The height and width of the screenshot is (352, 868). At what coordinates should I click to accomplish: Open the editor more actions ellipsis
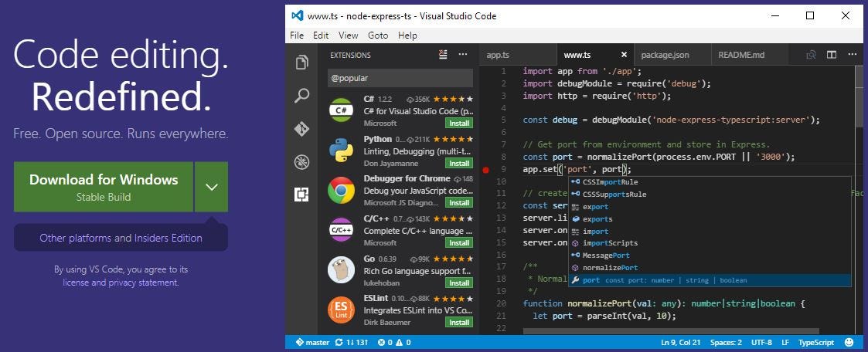point(852,55)
